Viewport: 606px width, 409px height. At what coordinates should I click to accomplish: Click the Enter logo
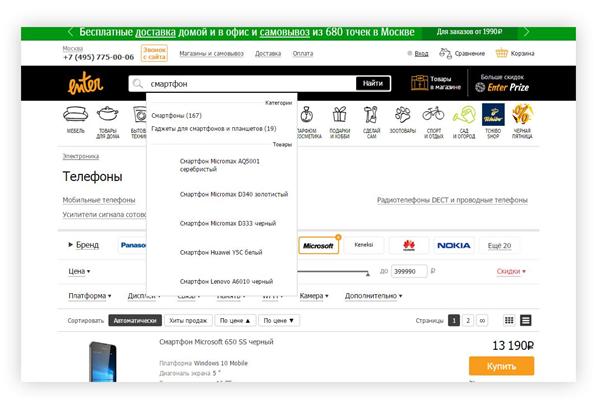coord(85,84)
